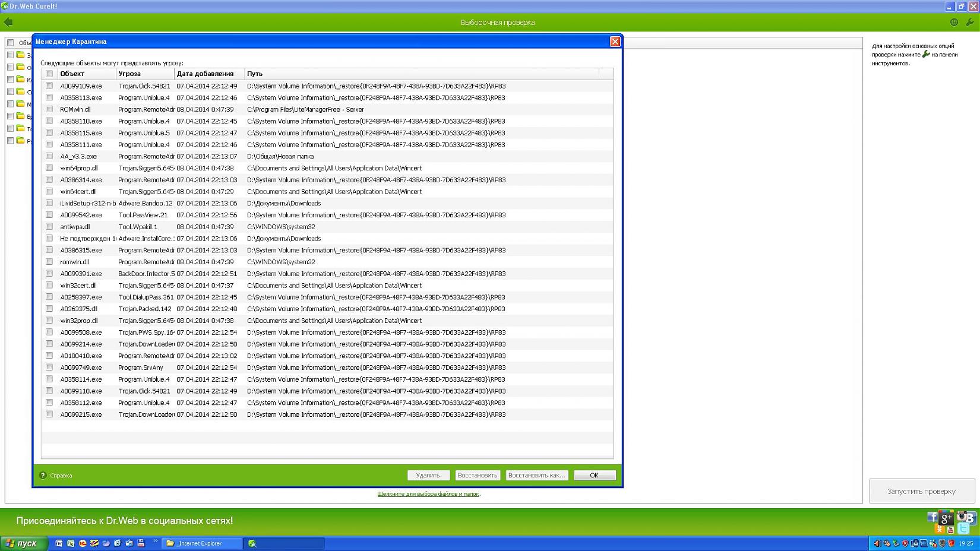Select the A0258397.exe object name
The image size is (980, 551).
pyautogui.click(x=81, y=297)
